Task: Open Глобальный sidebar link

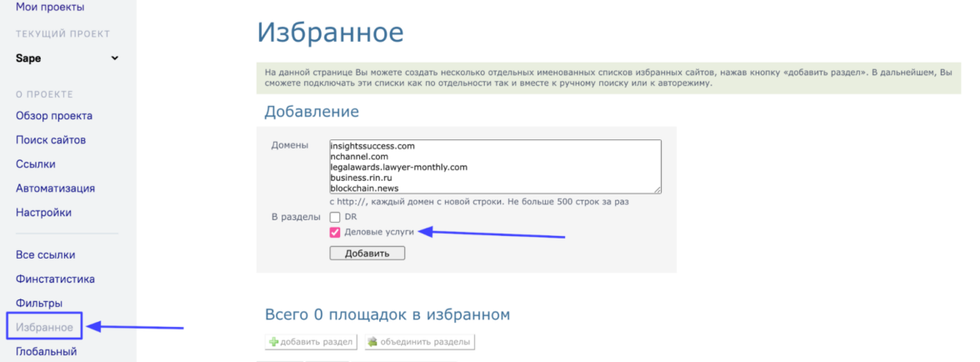Action: pyautogui.click(x=47, y=351)
